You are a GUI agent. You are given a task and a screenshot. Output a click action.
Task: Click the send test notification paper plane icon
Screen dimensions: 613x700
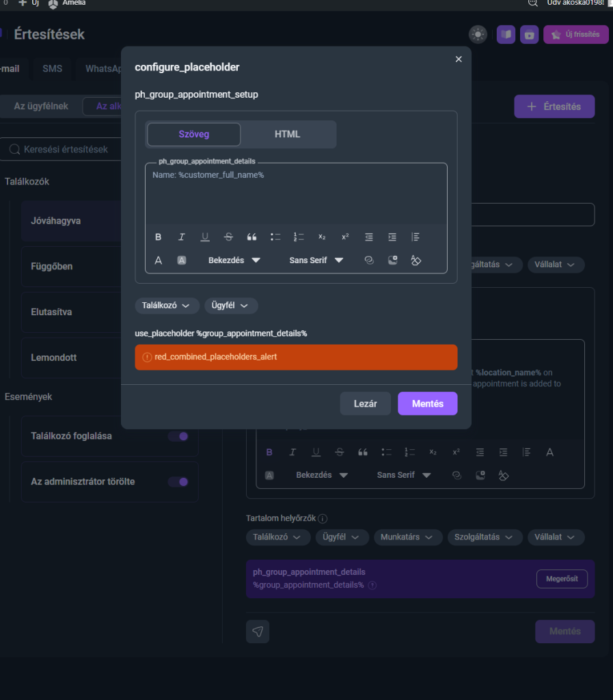[x=258, y=632]
